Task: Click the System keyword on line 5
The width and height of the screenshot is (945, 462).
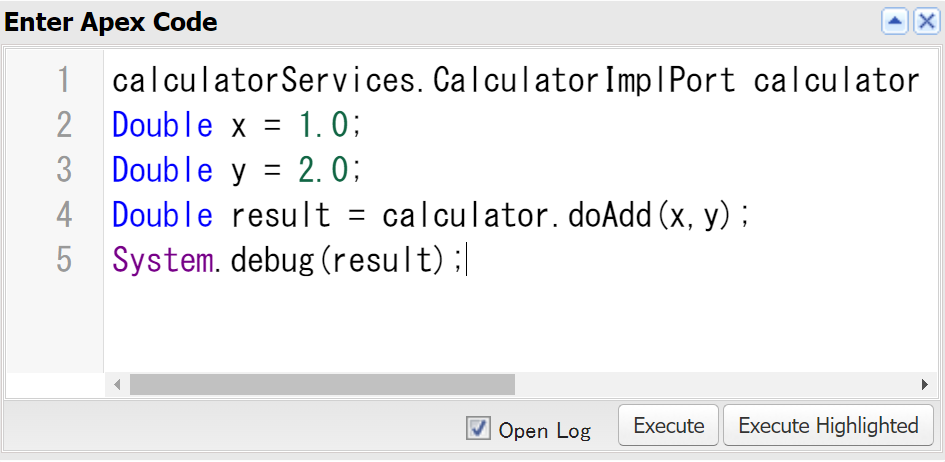Action: click(x=162, y=261)
